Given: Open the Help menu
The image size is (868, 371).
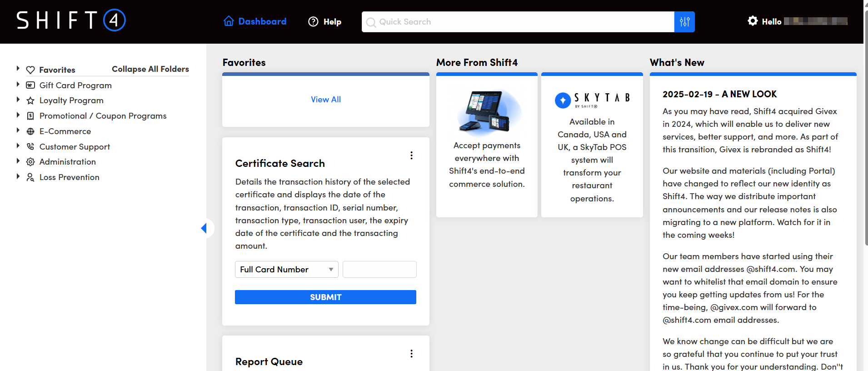Looking at the screenshot, I should [x=325, y=22].
